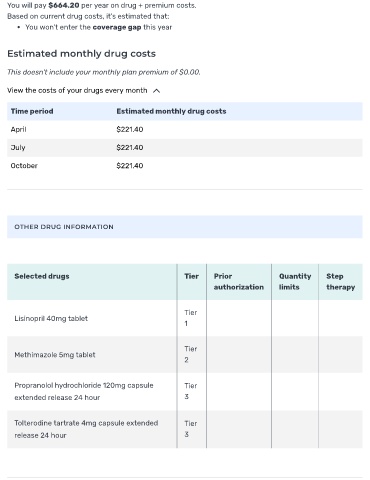Image resolution: width=370 pixels, height=480 pixels.
Task: Click 'Estimated monthly drug costs' column header
Action: 171,111
